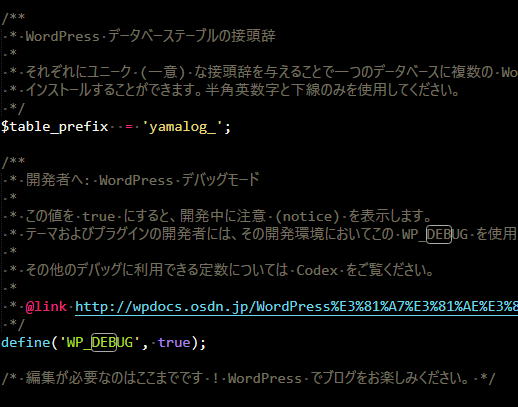518x407 pixels.
Task: Click the word Codex in comment
Action: click(x=317, y=270)
